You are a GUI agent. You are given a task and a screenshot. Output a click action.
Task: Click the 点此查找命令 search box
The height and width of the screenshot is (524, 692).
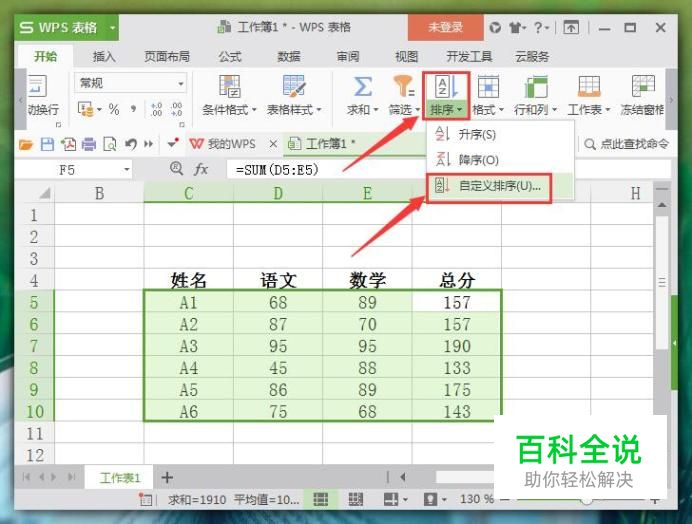click(626, 144)
